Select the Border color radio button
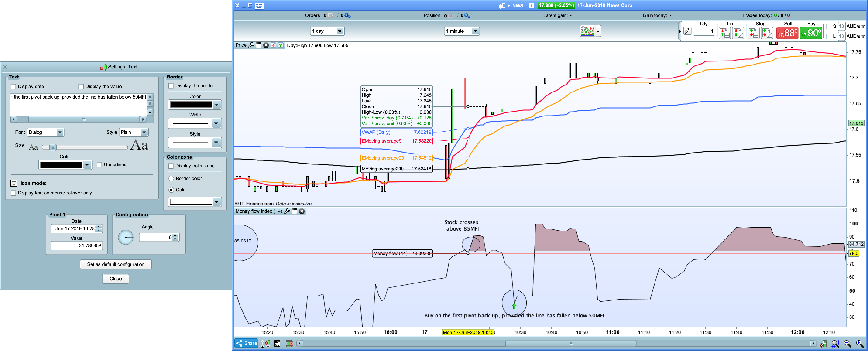Viewport: 868px width, 351px height. pos(171,179)
